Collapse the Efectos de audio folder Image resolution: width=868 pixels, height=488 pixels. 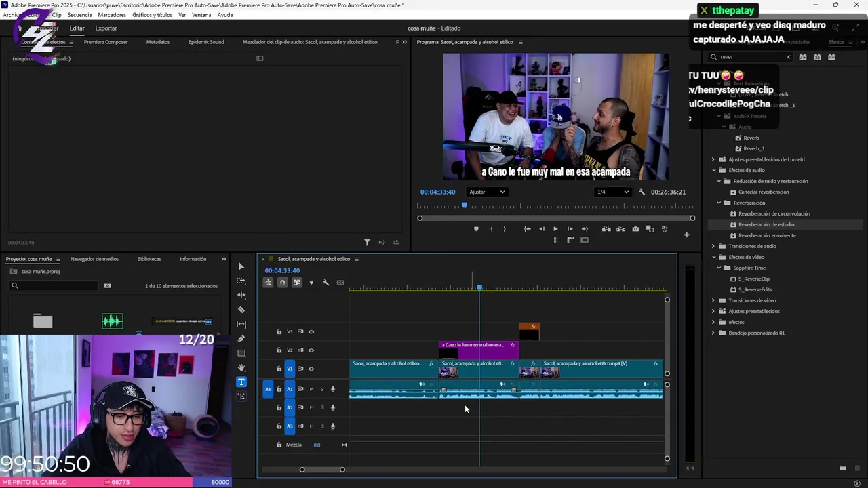713,170
